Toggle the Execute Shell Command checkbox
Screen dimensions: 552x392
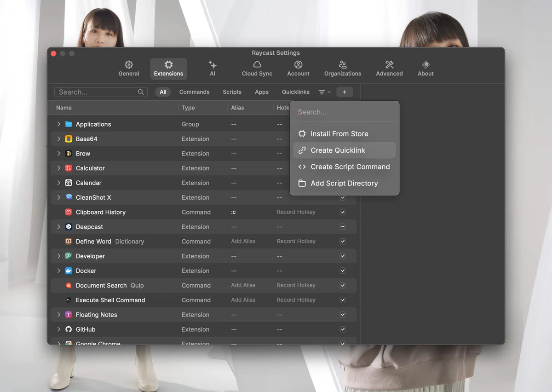(343, 300)
